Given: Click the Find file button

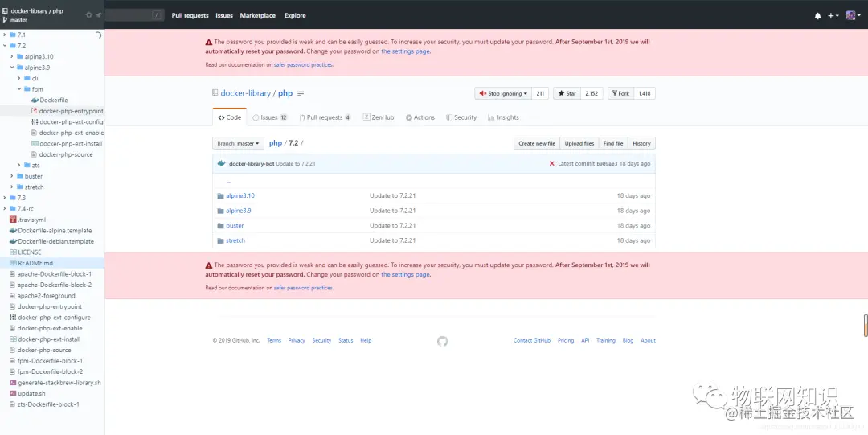Looking at the screenshot, I should tap(612, 143).
